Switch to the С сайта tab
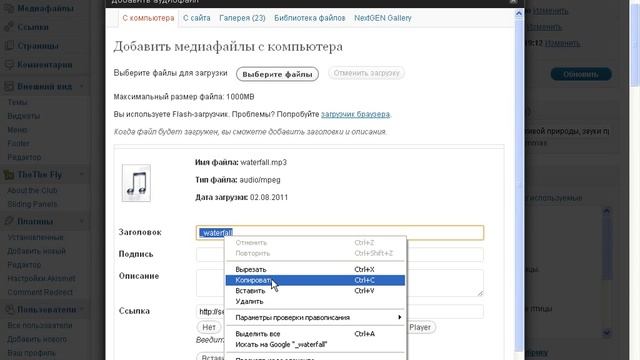The height and width of the screenshot is (360, 640). tap(197, 18)
